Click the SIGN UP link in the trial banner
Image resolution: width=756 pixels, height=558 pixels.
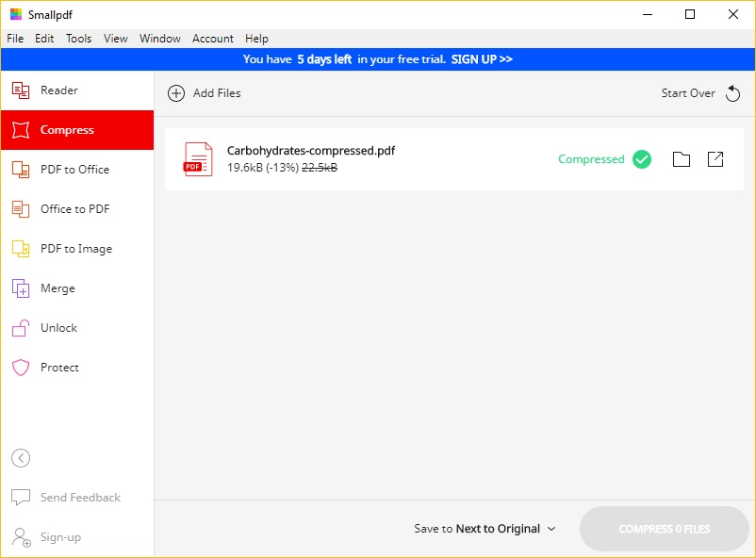pyautogui.click(x=481, y=58)
